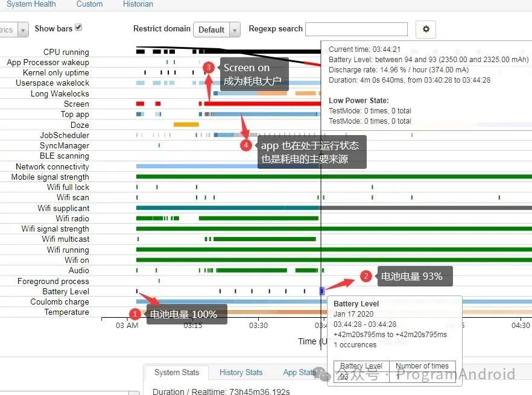Click the Regexp search input field
This screenshot has height=395, width=532.
coord(356,29)
